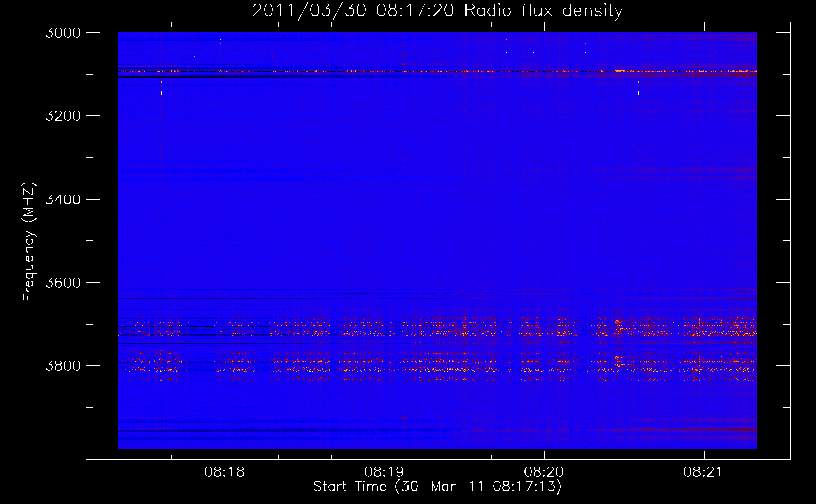Click the plot title "2011/03/30 08:17:20 Radio flux density"

click(x=437, y=11)
